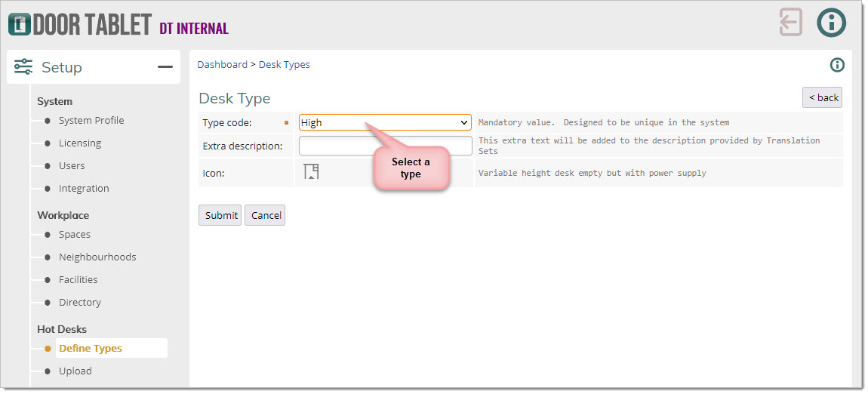Click the Setup sliders icon

pos(23,67)
